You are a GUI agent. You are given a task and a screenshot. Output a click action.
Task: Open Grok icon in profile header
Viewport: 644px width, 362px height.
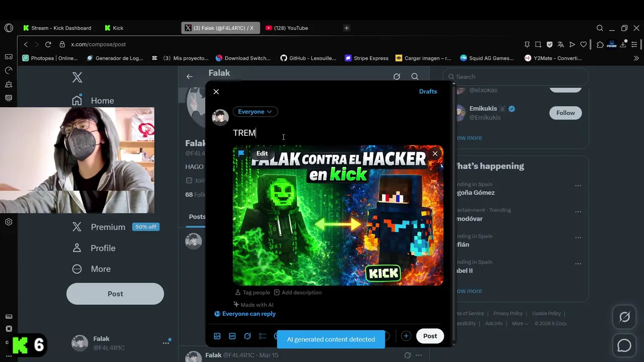pos(396,76)
